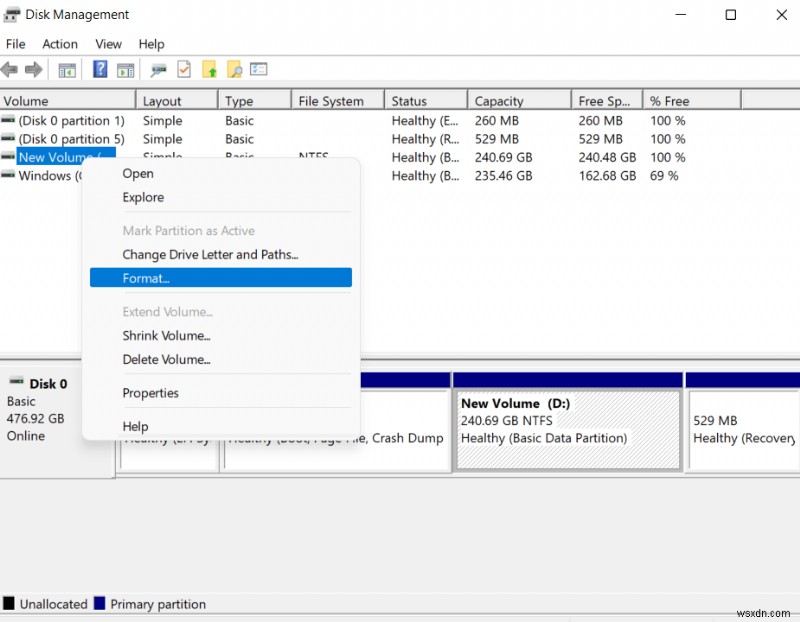The image size is (800, 622).
Task: Navigate back using the Back arrow icon
Action: pos(10,69)
